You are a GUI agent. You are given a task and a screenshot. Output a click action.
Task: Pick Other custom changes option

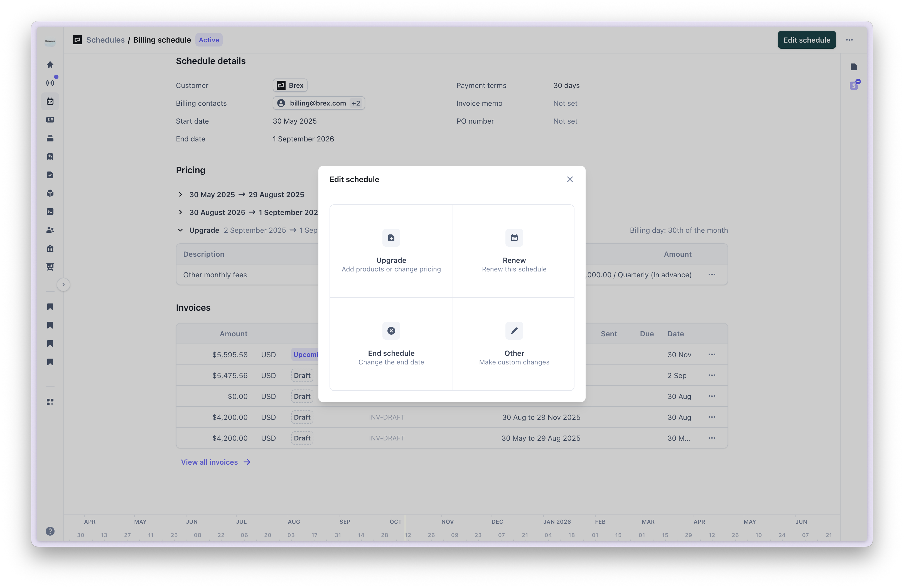pos(514,344)
